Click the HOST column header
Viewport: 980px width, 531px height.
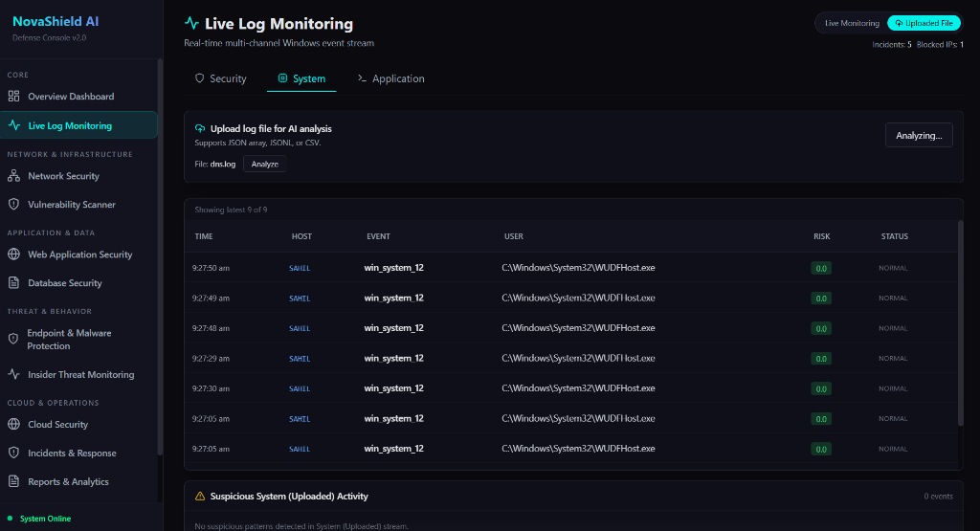pos(301,236)
